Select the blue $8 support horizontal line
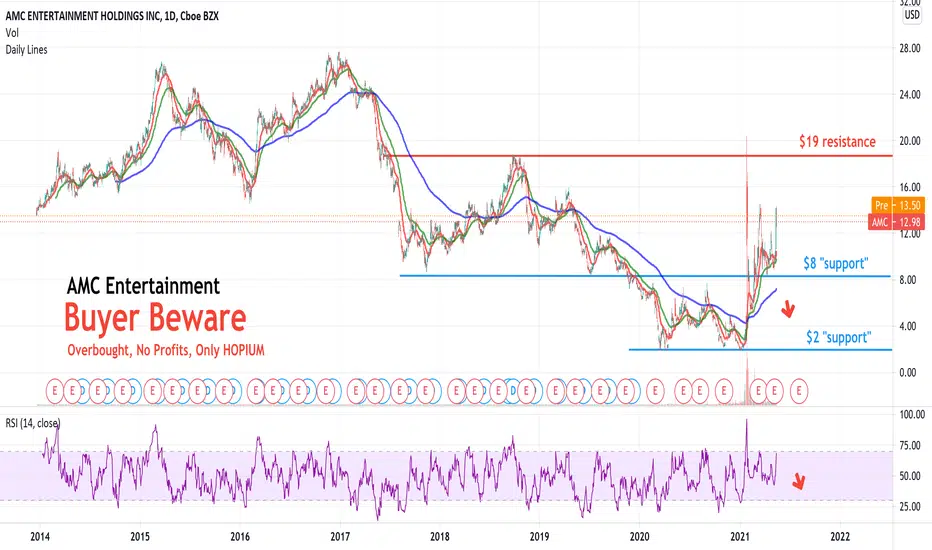 pos(645,276)
